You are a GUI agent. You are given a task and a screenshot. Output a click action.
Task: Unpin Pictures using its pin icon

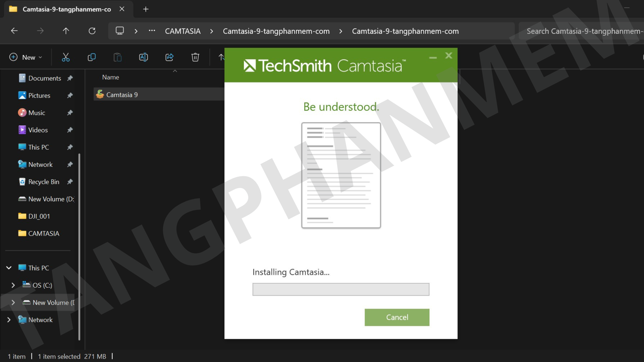click(x=70, y=96)
